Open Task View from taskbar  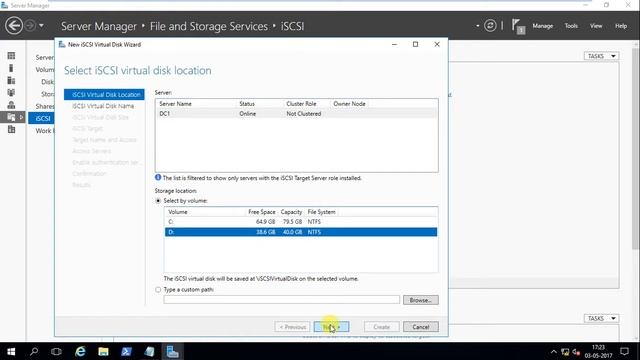click(x=56, y=351)
